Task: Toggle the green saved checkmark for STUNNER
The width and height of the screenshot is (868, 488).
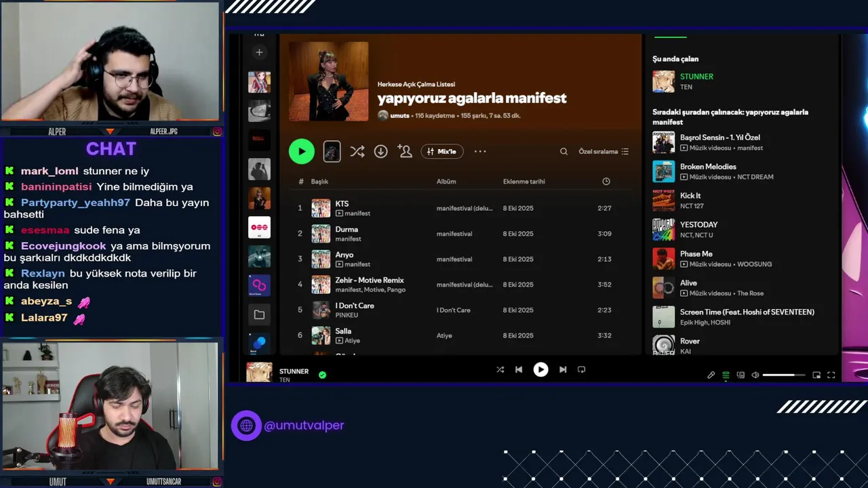Action: [x=322, y=374]
